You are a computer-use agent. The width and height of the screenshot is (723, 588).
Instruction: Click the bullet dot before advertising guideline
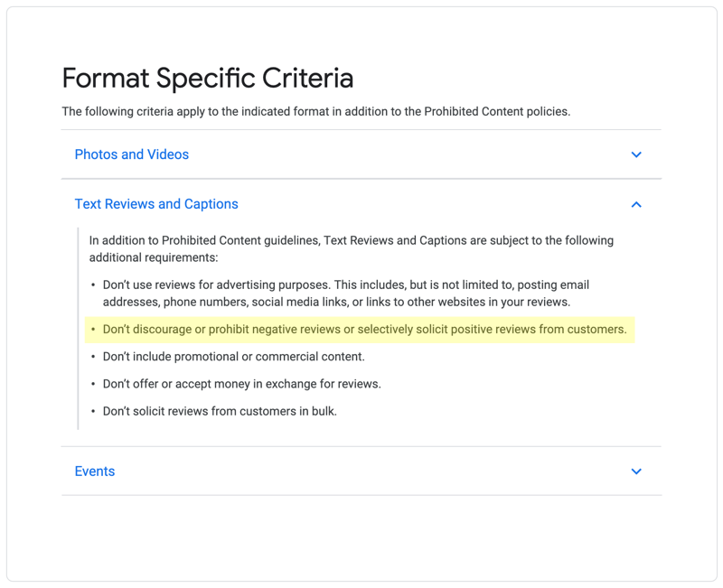(93, 285)
